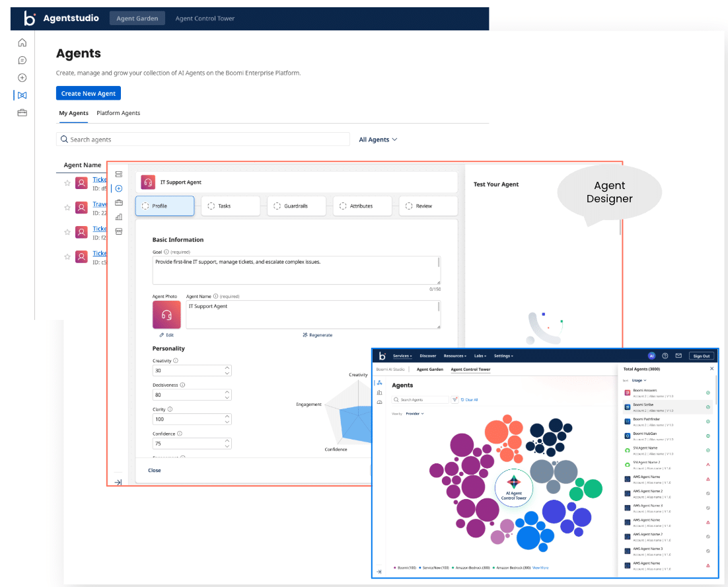Select the Profile step
Image resolution: width=728 pixels, height=587 pixels.
[164, 206]
